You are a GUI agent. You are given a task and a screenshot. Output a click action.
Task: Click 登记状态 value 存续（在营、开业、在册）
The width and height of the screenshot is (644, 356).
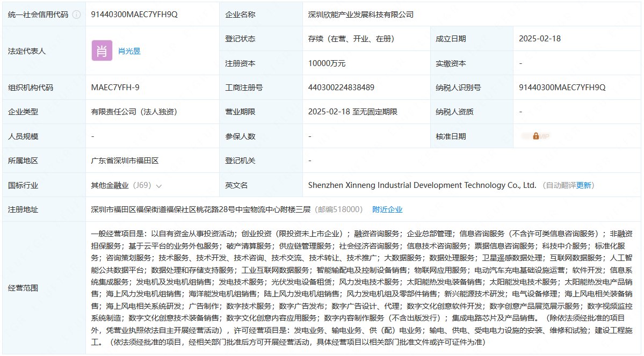click(352, 38)
